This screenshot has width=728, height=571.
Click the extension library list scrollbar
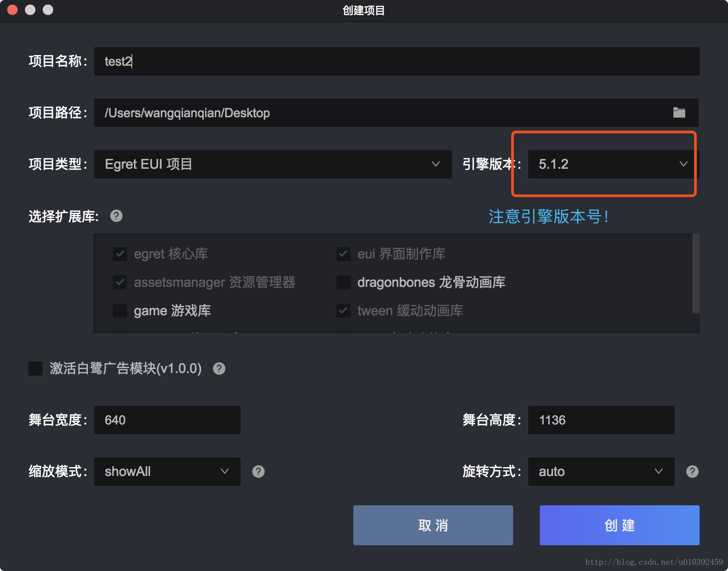(x=696, y=274)
